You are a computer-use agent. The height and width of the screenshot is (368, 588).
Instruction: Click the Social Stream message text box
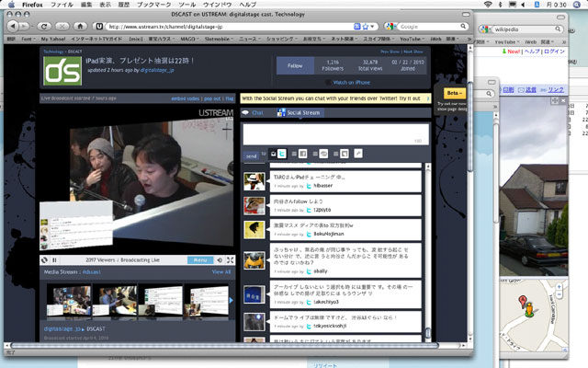[x=335, y=134]
